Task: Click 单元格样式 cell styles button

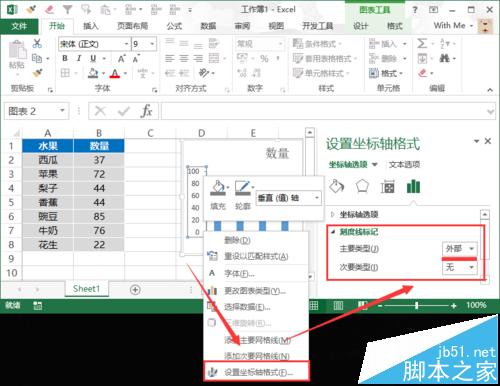Action: coord(321,73)
